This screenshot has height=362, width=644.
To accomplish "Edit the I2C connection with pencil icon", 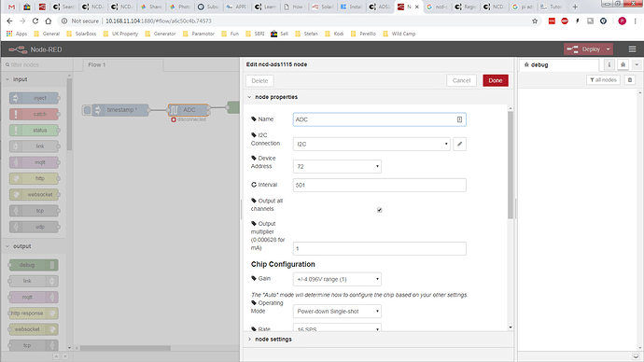I will pos(459,144).
